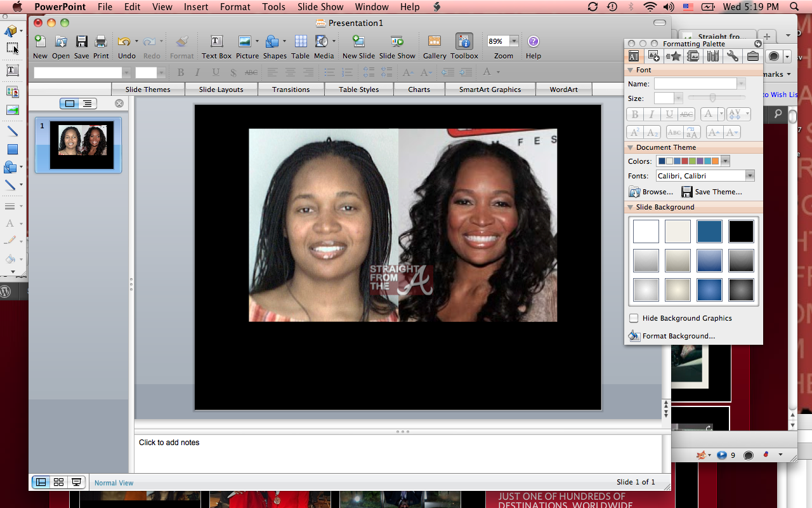Toggle the Toolbox button
812x508 pixels.
tap(464, 42)
